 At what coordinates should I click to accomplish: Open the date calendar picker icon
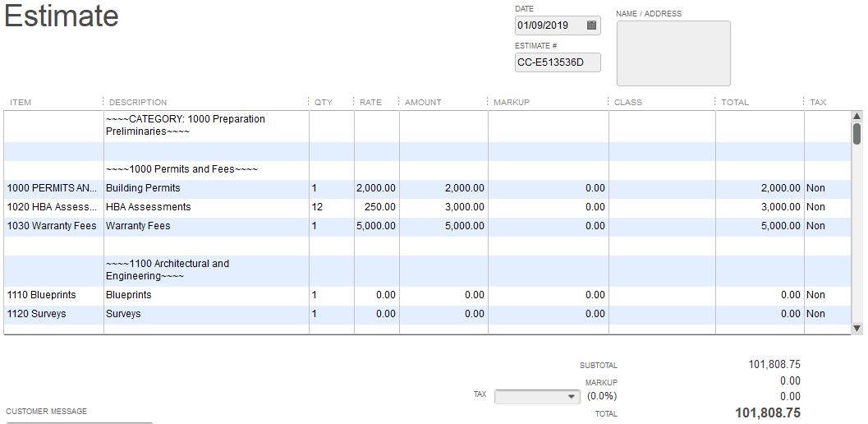pyautogui.click(x=591, y=25)
